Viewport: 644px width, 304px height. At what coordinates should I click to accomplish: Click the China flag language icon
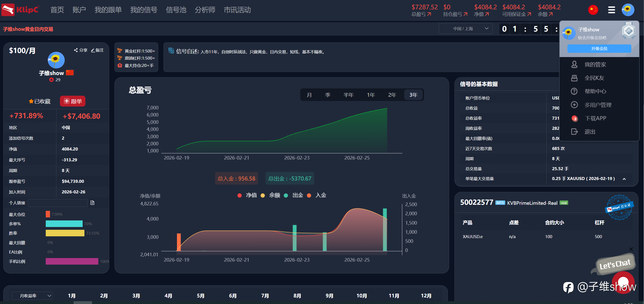coord(593,10)
